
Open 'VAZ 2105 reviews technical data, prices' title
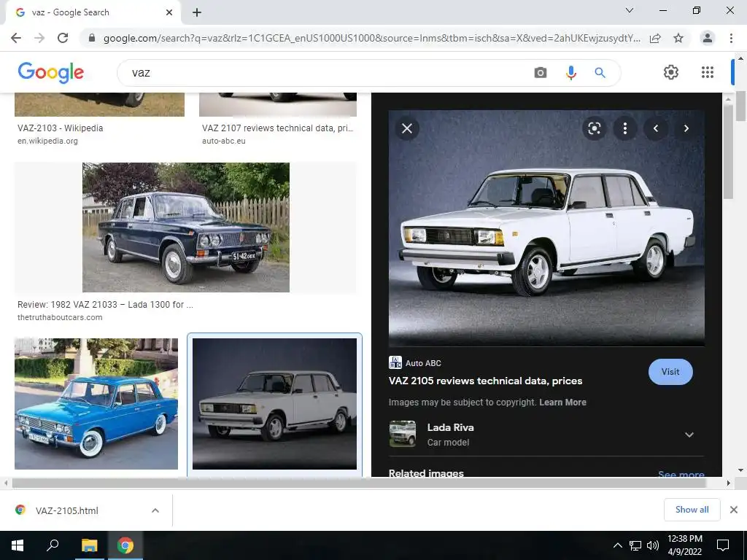485,381
